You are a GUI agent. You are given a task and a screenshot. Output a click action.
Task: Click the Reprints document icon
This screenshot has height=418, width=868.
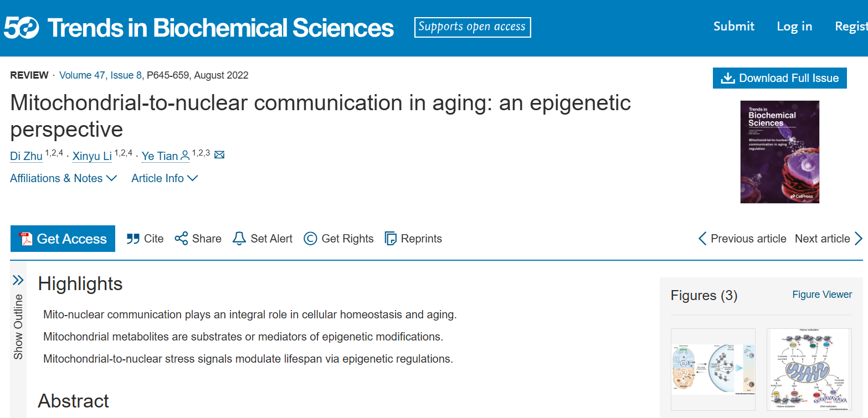click(x=391, y=239)
